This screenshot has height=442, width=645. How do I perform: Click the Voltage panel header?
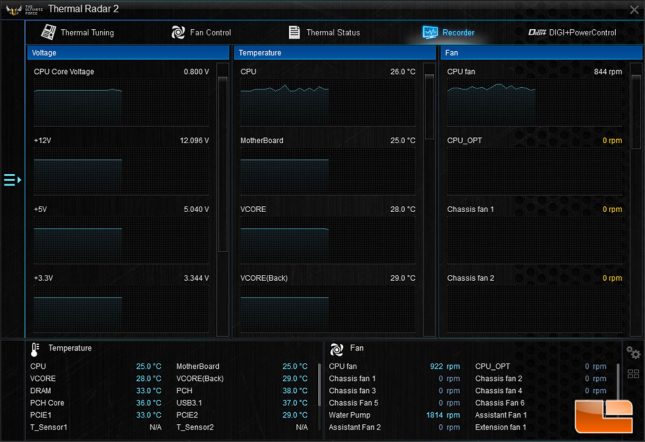[128, 53]
